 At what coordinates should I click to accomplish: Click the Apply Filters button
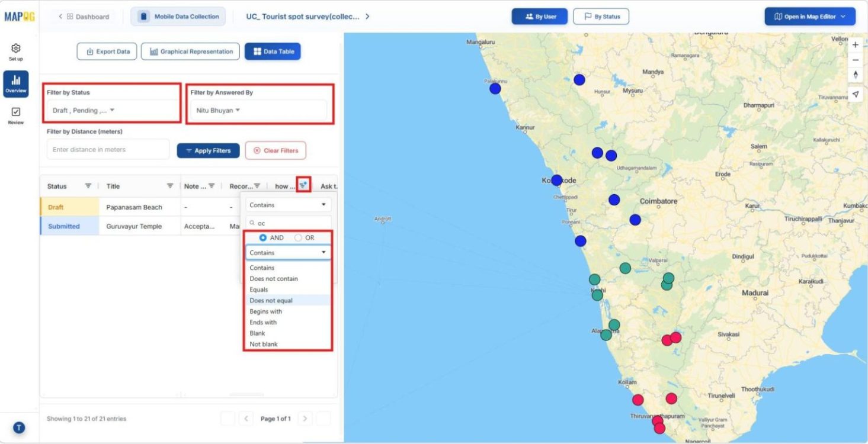[208, 150]
